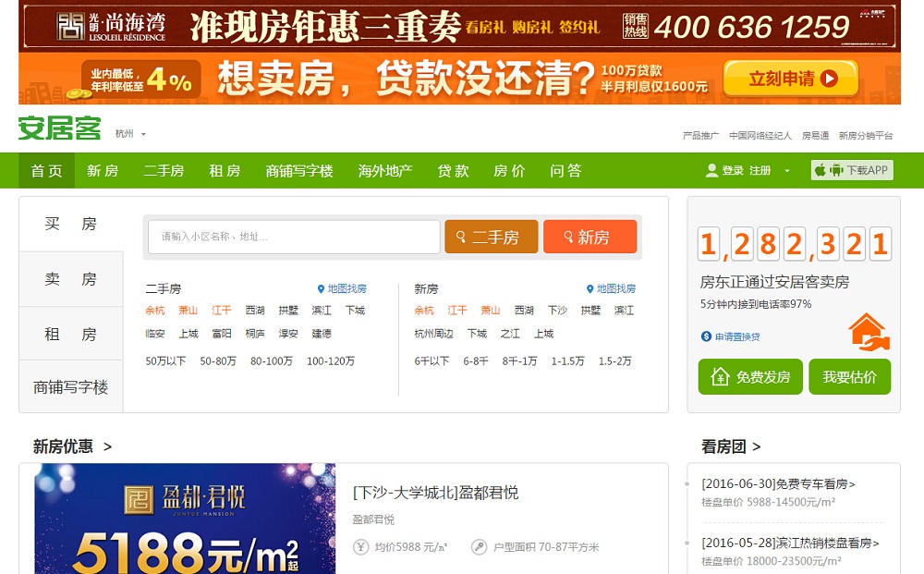Image resolution: width=924 pixels, height=574 pixels.
Task: Select the 买房 side tab
Action: click(71, 224)
